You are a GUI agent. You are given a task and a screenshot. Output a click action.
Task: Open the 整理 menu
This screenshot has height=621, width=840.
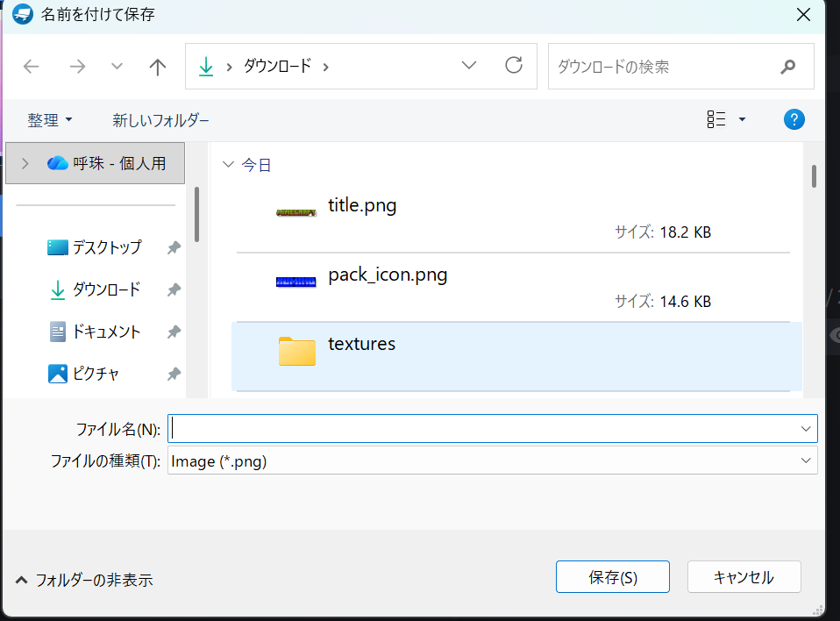[x=49, y=119]
